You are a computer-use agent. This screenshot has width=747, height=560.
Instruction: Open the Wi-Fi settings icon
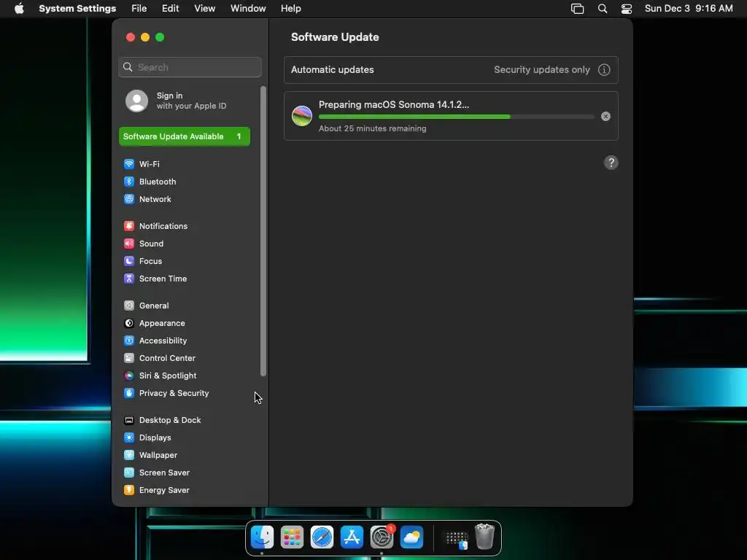pos(129,164)
